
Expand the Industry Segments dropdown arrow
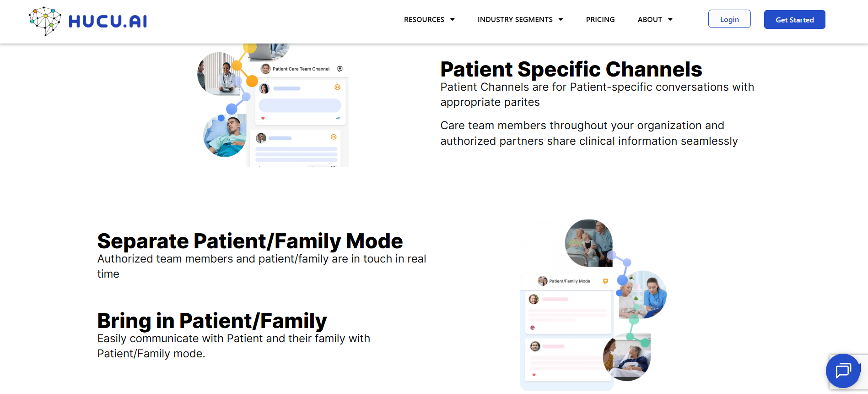561,20
